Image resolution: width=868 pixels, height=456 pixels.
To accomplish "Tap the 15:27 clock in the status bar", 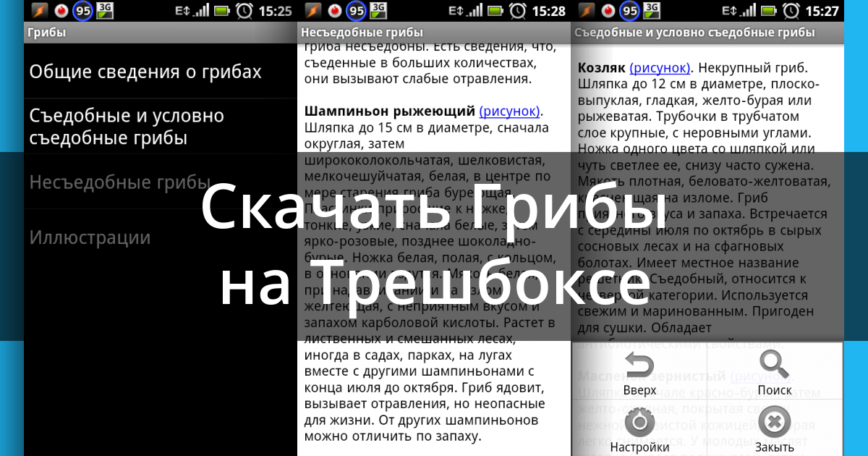I will pyautogui.click(x=821, y=11).
